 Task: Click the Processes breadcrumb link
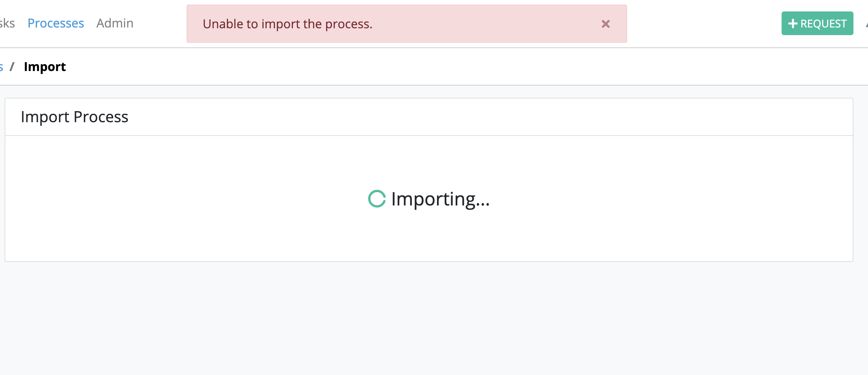tap(2, 66)
